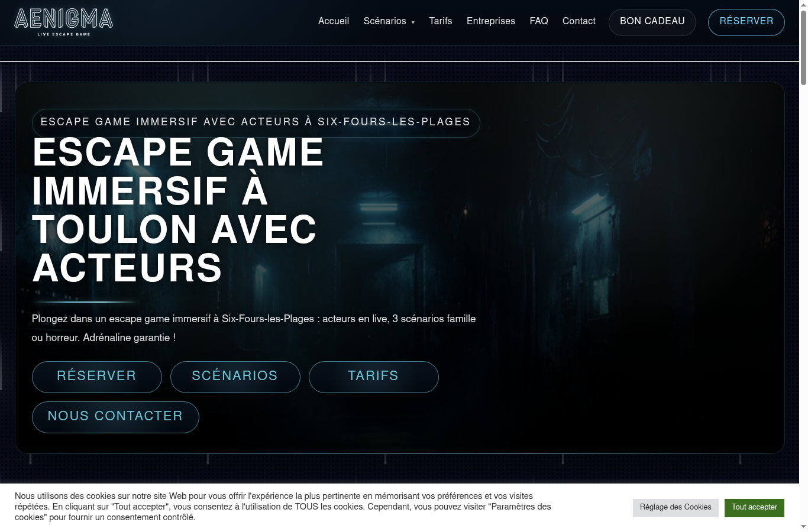
Task: Click the main heading 'Escape Game Immersif à Toulon avec Acteurs'
Action: 178,210
